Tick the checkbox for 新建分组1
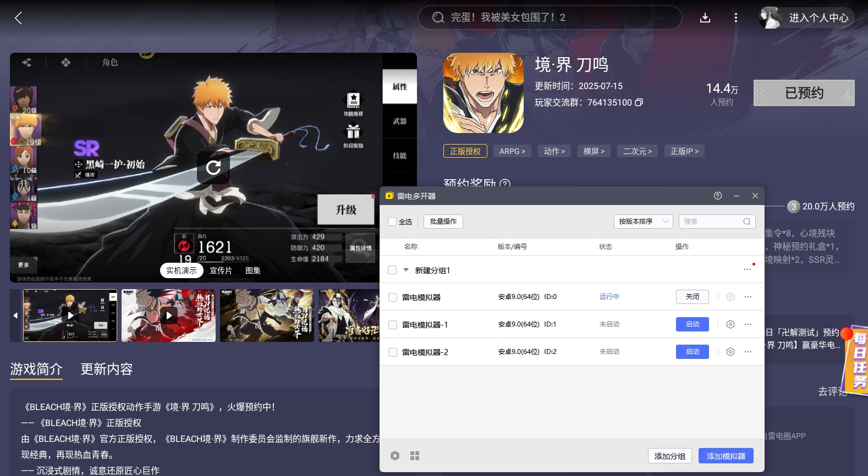Viewport: 868px width, 476px height. coord(392,270)
